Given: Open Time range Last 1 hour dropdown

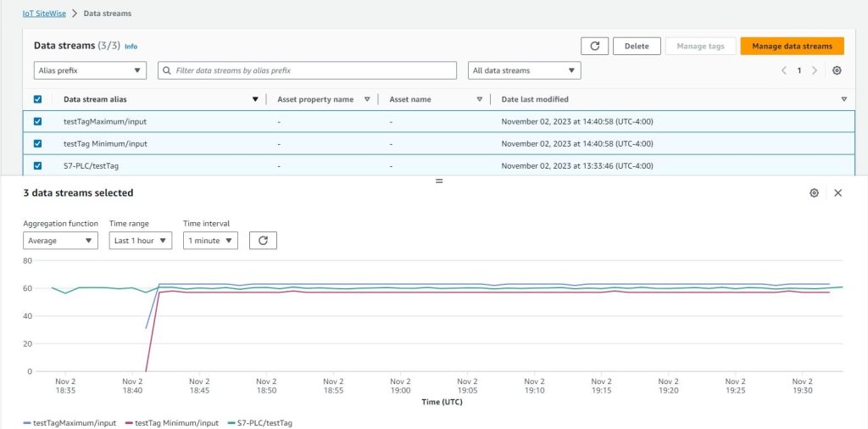Looking at the screenshot, I should point(141,240).
